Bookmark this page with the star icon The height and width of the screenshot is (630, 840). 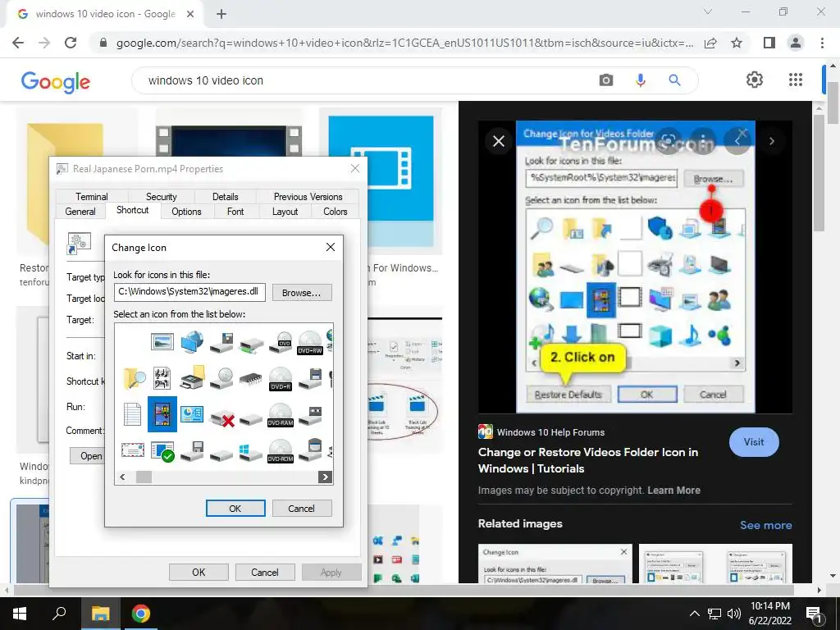pyautogui.click(x=737, y=43)
